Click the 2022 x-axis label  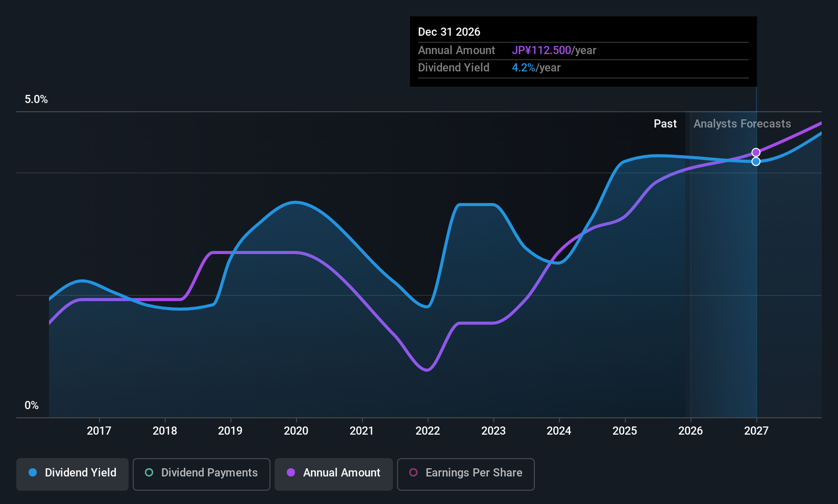(428, 431)
